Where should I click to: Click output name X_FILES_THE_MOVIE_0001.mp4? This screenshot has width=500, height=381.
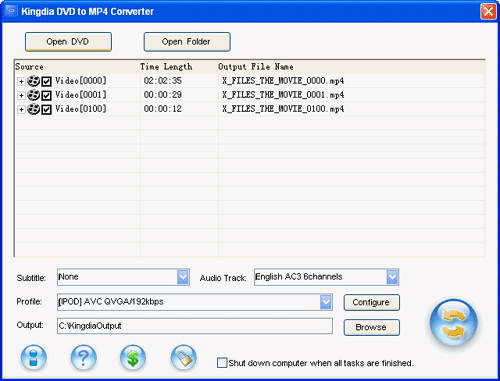[x=283, y=95]
